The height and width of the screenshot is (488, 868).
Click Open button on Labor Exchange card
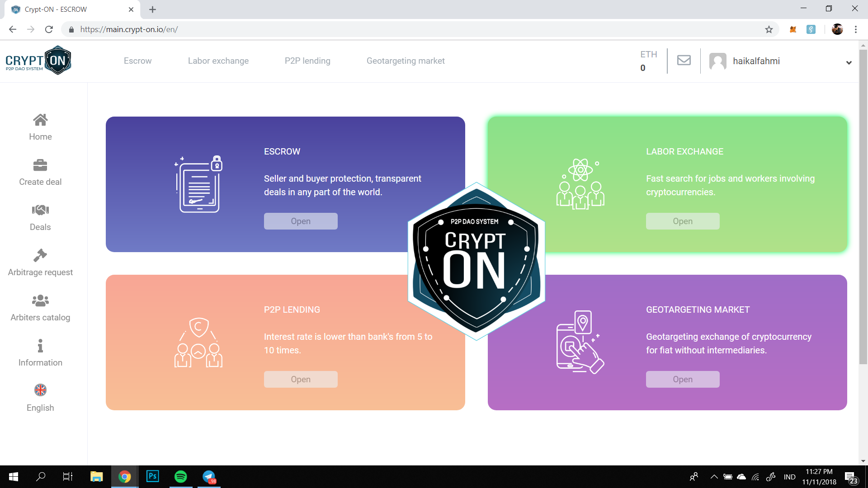683,221
